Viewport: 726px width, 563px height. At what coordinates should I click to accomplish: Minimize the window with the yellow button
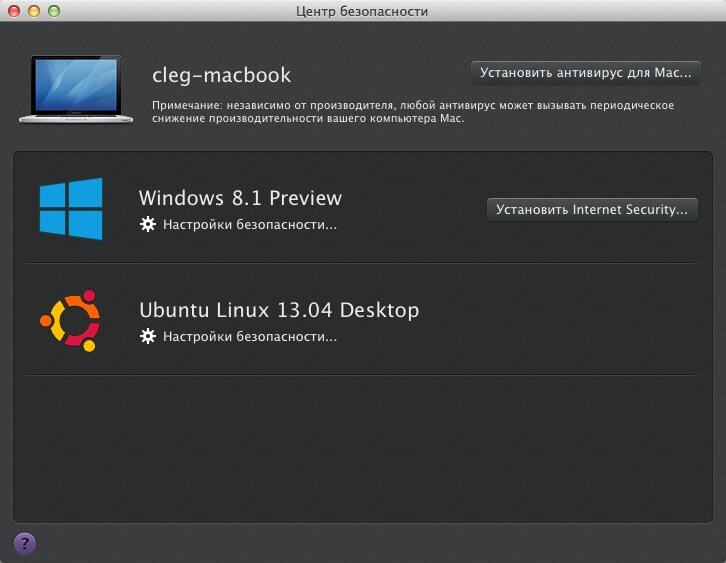coord(34,11)
